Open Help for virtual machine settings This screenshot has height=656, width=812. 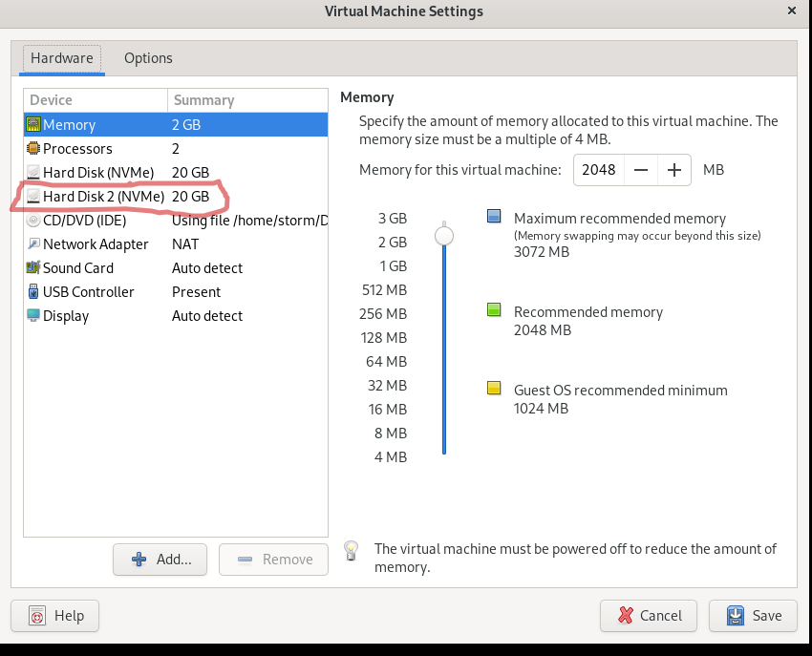coord(56,616)
